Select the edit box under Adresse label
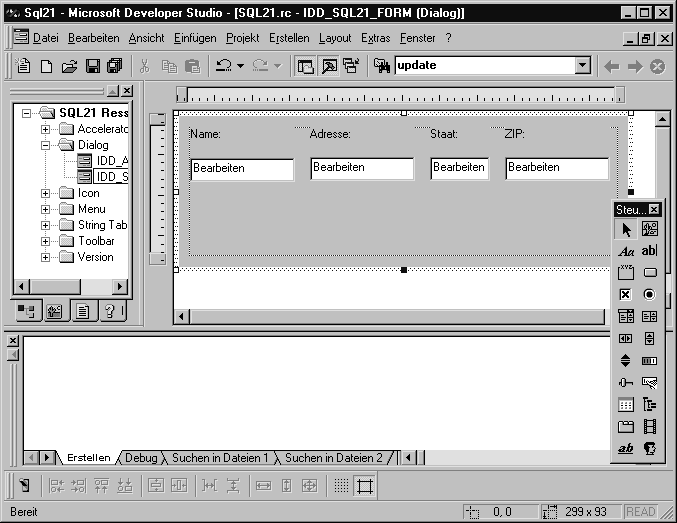The width and height of the screenshot is (677, 523). tap(362, 168)
